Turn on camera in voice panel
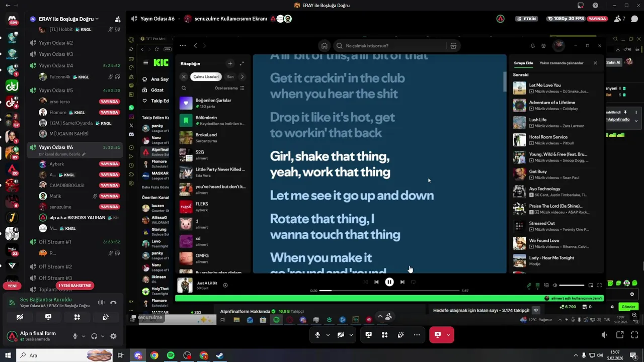This screenshot has width=644, height=362. coord(20,317)
